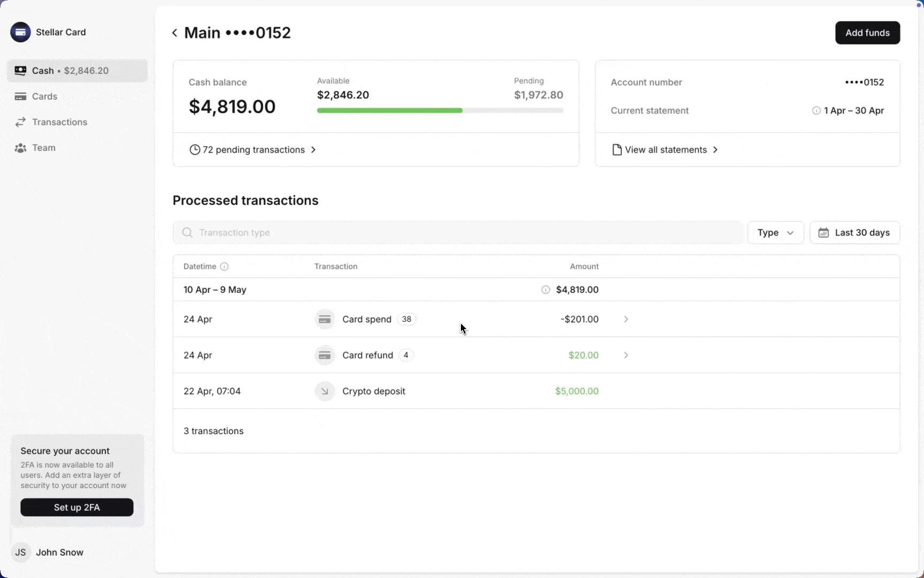Open the Team section

click(77, 148)
